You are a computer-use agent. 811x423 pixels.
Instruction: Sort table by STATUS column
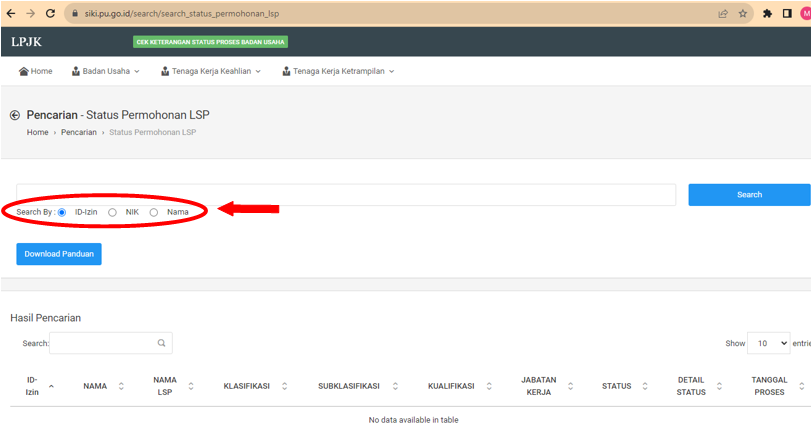tap(645, 386)
